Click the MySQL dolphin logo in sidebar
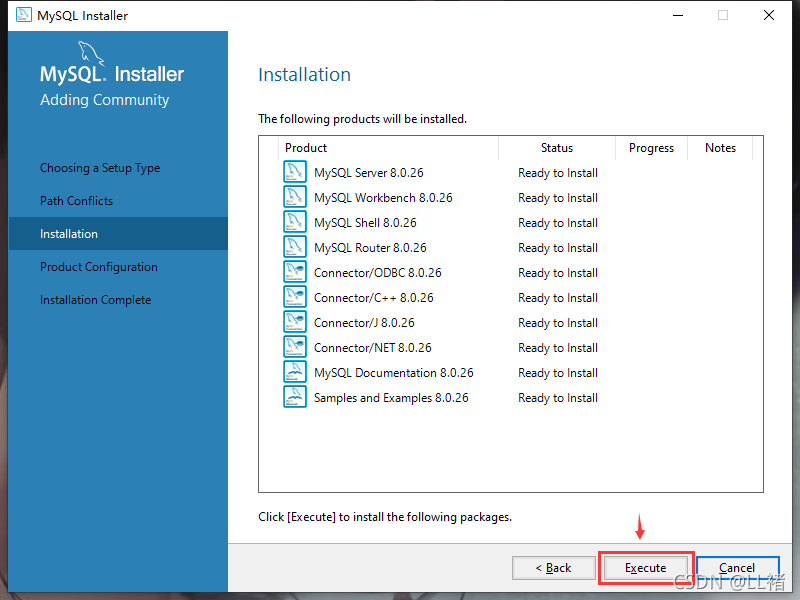Image resolution: width=800 pixels, height=600 pixels. [91, 53]
